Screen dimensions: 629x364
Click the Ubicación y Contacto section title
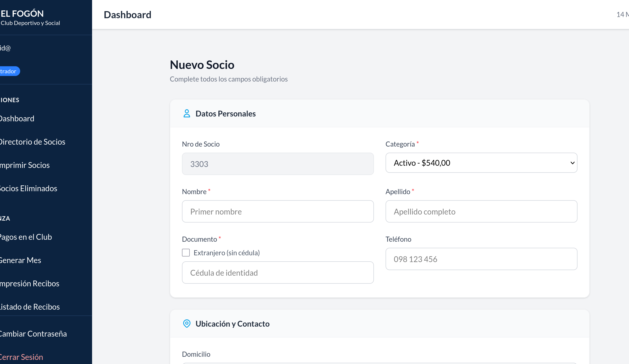(232, 324)
